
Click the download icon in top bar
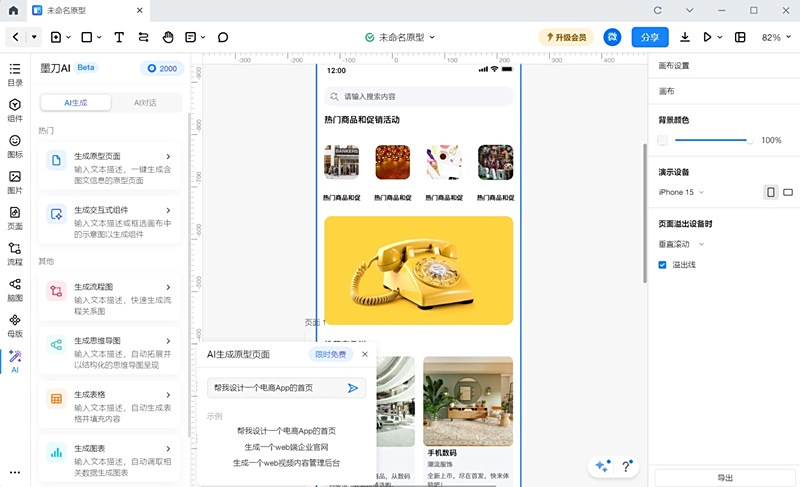pyautogui.click(x=685, y=37)
